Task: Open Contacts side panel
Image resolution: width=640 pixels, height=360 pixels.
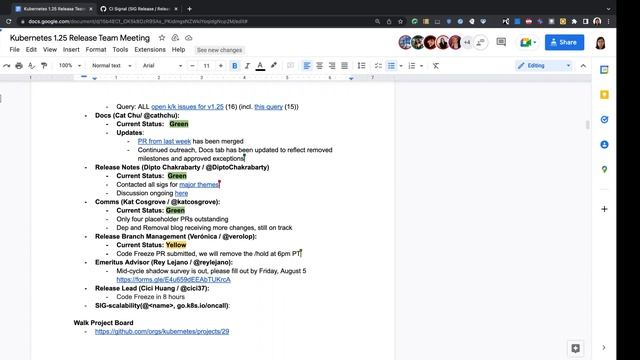Action: pos(604,144)
